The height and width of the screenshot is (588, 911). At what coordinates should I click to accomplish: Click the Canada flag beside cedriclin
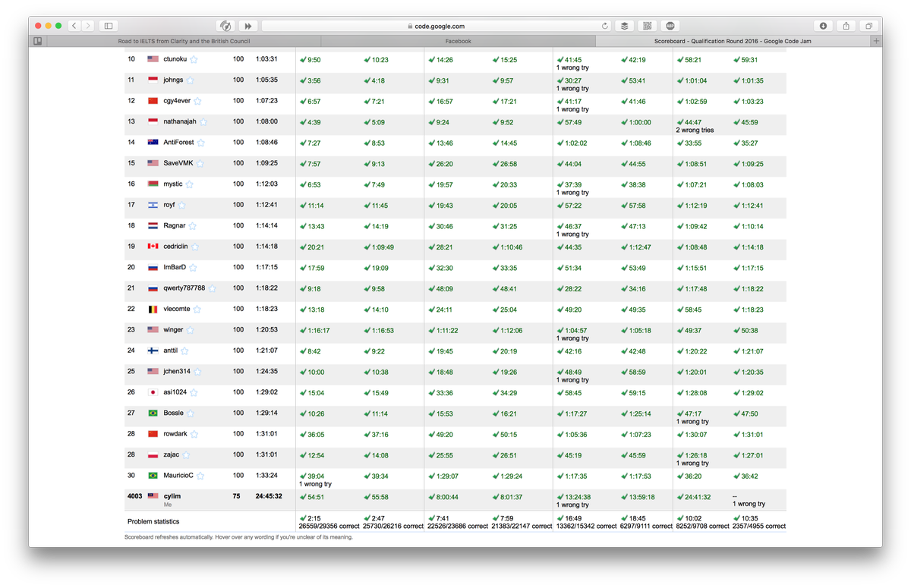[153, 247]
